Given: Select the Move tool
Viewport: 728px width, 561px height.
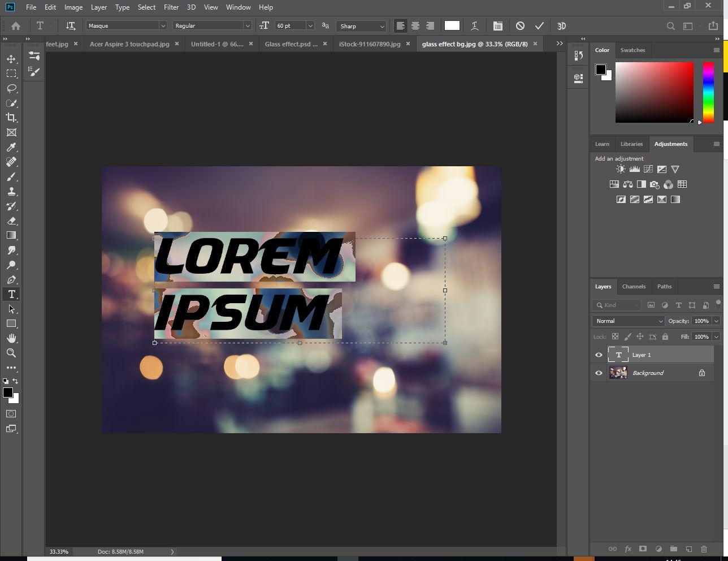Looking at the screenshot, I should click(11, 59).
